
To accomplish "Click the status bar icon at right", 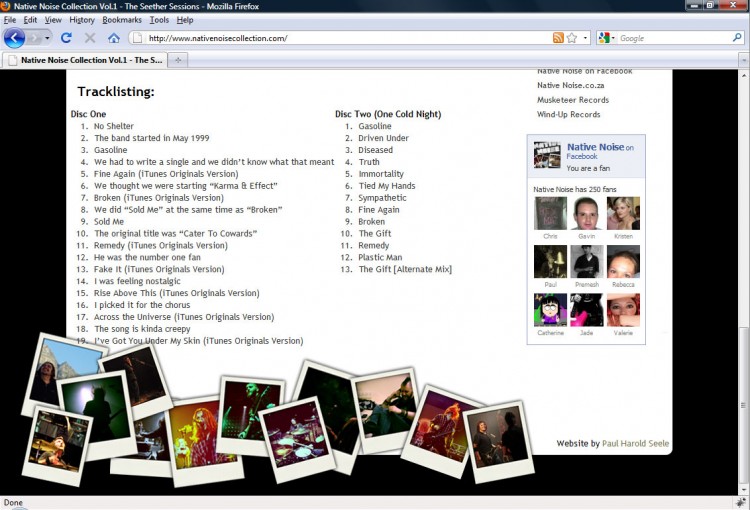I will click(742, 502).
